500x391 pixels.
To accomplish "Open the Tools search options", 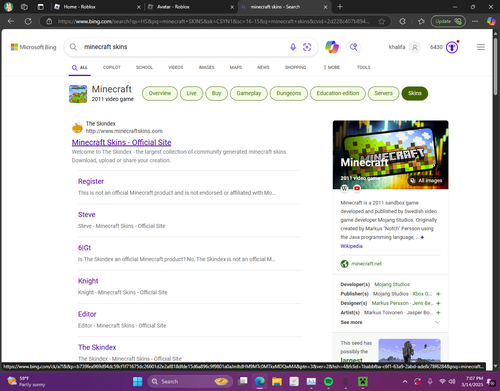I will (364, 67).
